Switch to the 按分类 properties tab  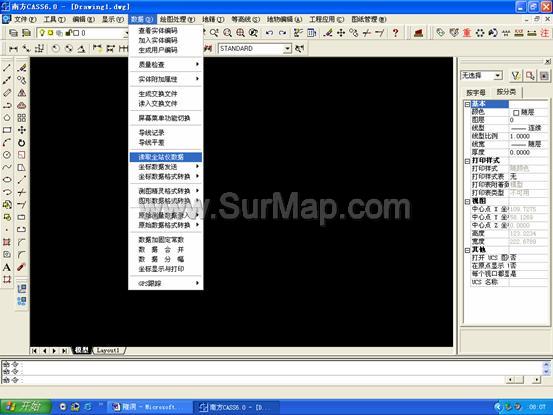click(x=506, y=92)
